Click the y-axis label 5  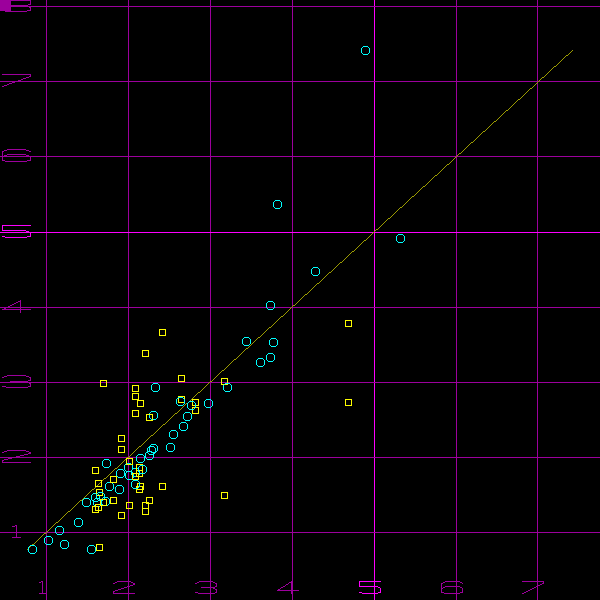click(17, 232)
